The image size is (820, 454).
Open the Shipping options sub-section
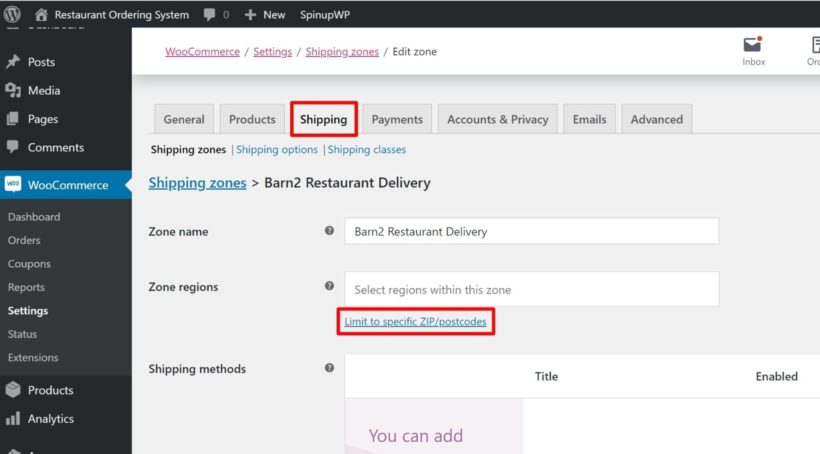coord(277,150)
